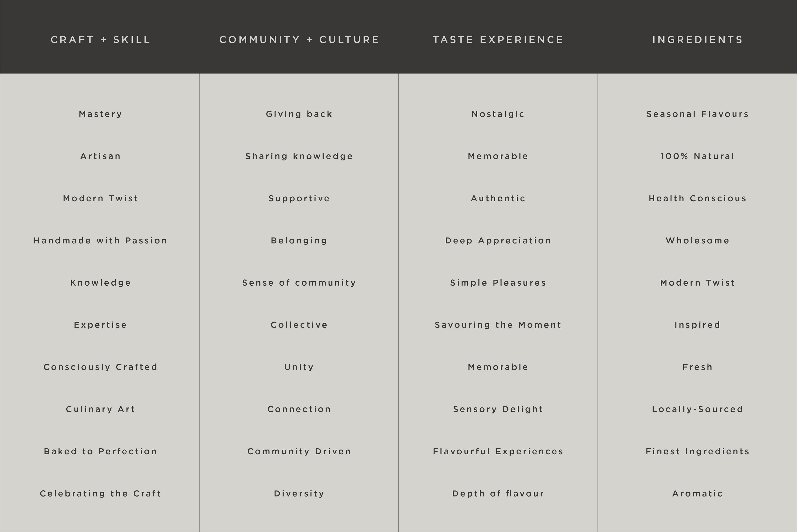Click the word Mastery
Screen dimensions: 797x532
click(x=100, y=114)
